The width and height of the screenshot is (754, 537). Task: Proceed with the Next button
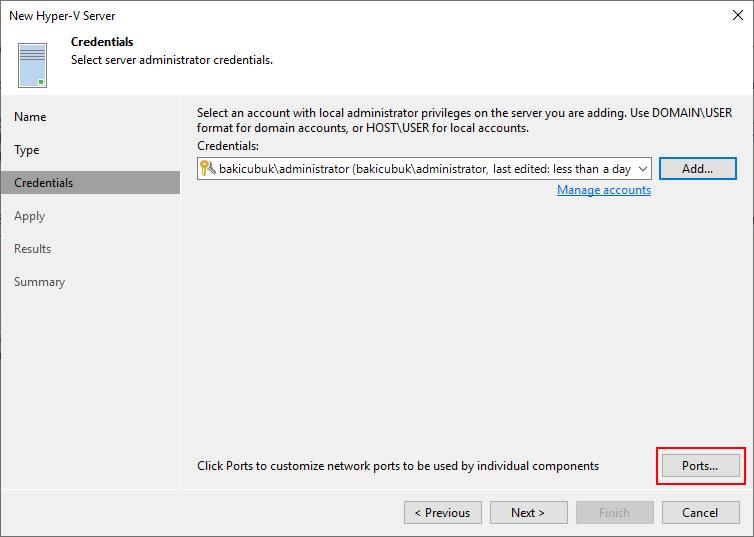[528, 512]
